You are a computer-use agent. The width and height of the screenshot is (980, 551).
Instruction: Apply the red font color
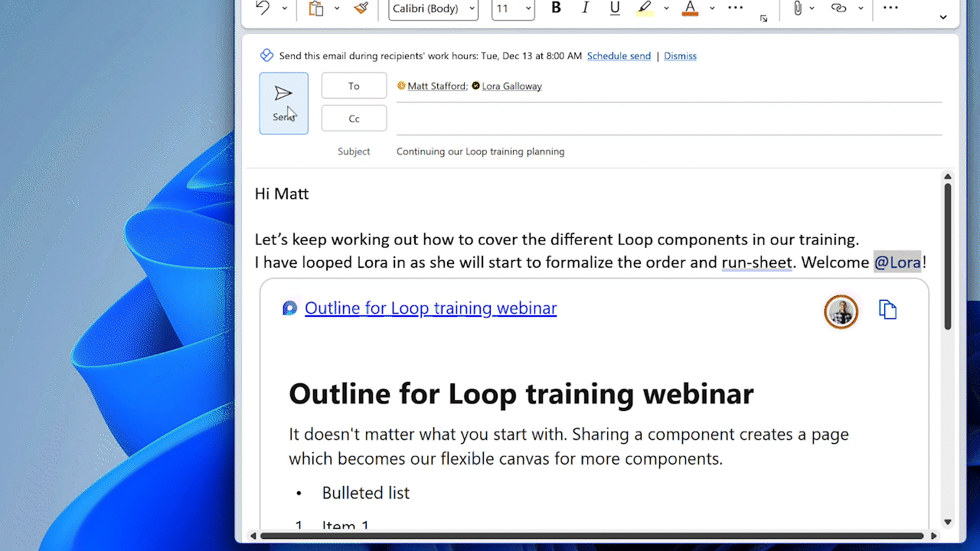tap(691, 8)
